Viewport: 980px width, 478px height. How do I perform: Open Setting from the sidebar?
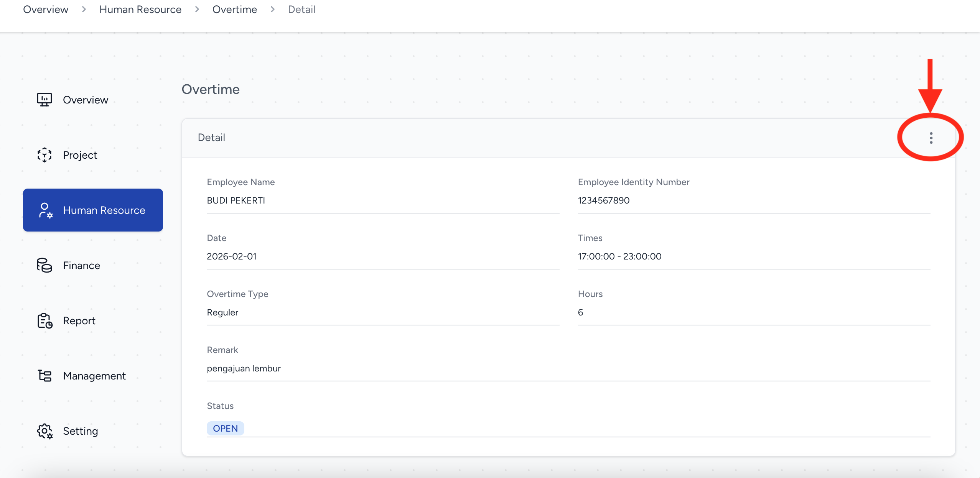pyautogui.click(x=81, y=431)
